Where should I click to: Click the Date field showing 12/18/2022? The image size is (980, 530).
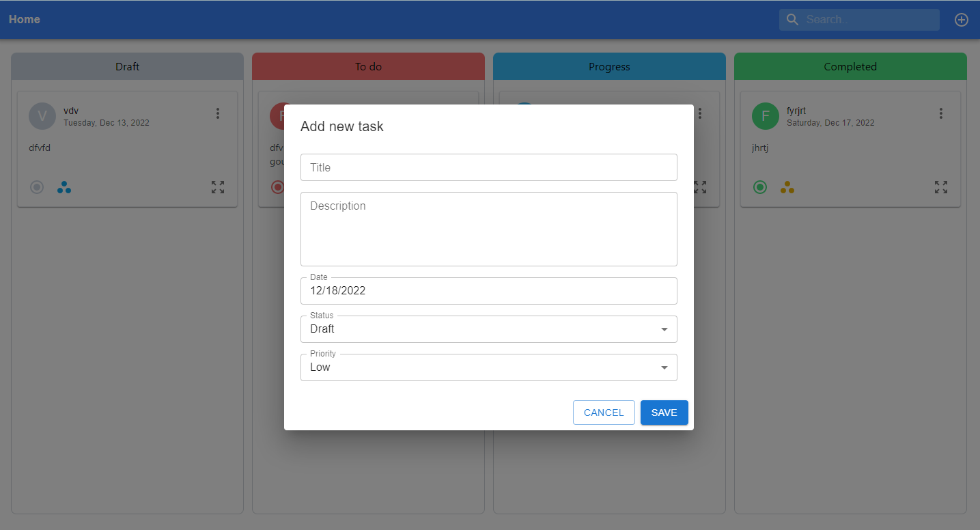pos(489,291)
